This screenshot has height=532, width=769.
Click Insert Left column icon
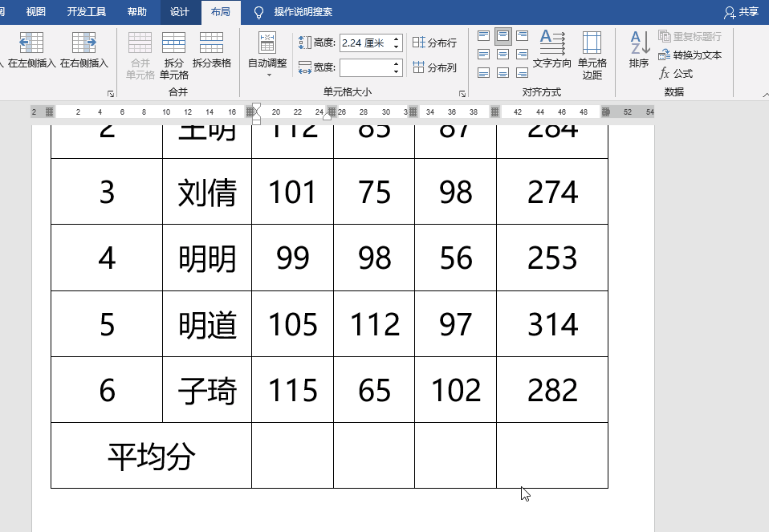[31, 43]
